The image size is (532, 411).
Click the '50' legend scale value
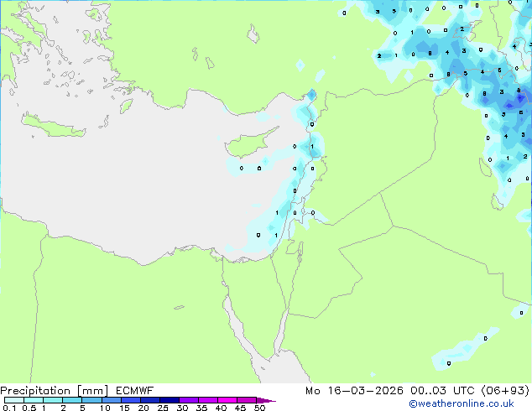pos(259,408)
